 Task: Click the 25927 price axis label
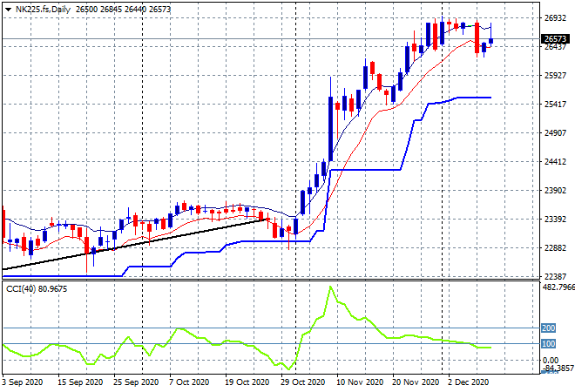[x=555, y=76]
